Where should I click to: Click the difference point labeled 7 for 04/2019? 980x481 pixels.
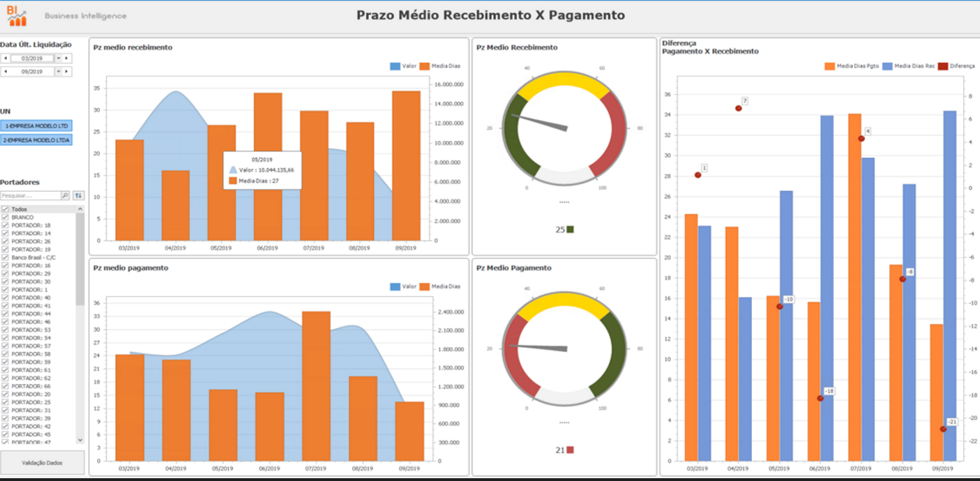coord(738,108)
